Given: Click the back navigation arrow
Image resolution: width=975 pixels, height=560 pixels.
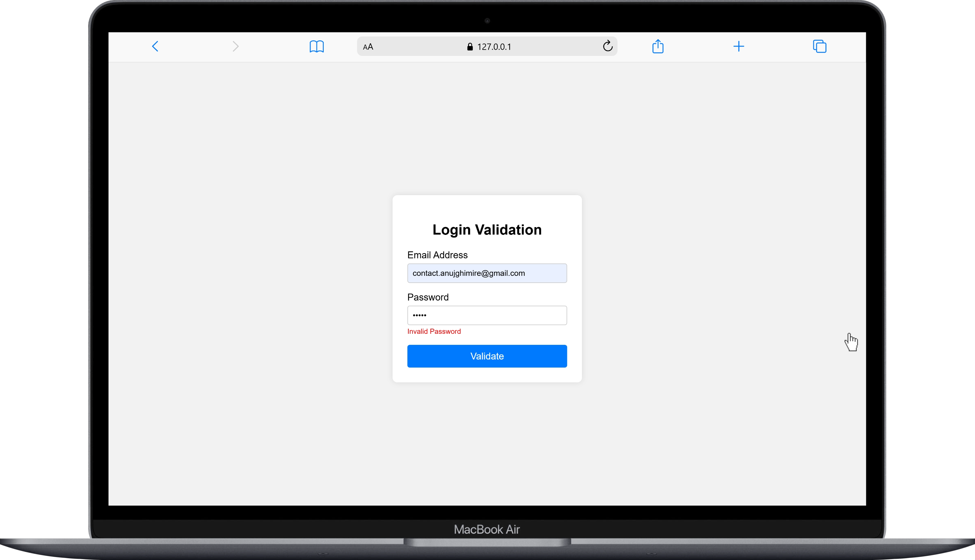Looking at the screenshot, I should [155, 46].
